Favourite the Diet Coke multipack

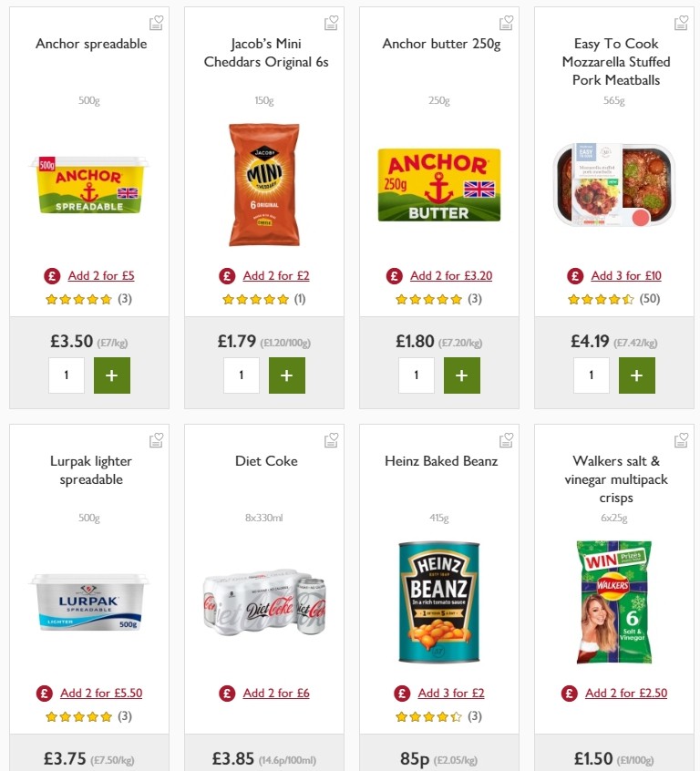coord(331,440)
